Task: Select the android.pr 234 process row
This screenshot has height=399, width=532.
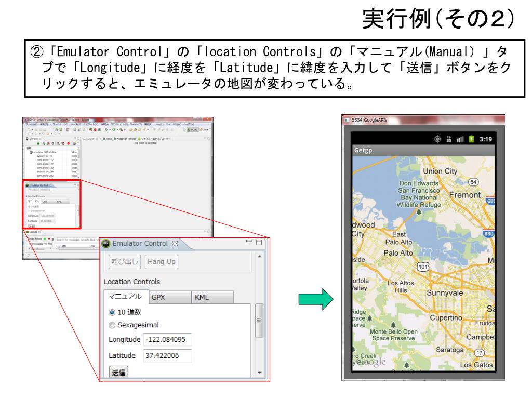Action: (52, 171)
